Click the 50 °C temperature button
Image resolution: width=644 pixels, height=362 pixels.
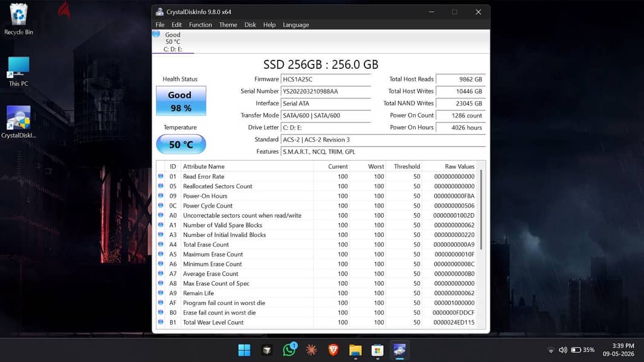pos(181,144)
